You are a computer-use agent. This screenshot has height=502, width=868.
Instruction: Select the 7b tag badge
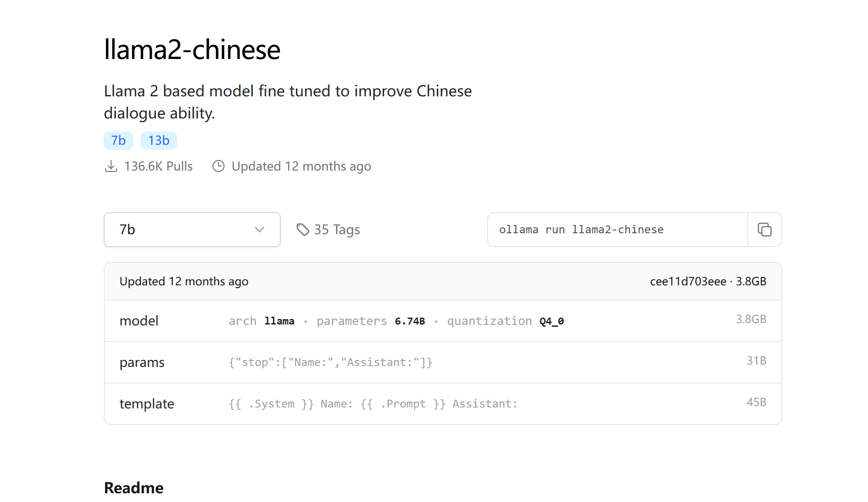pos(118,141)
